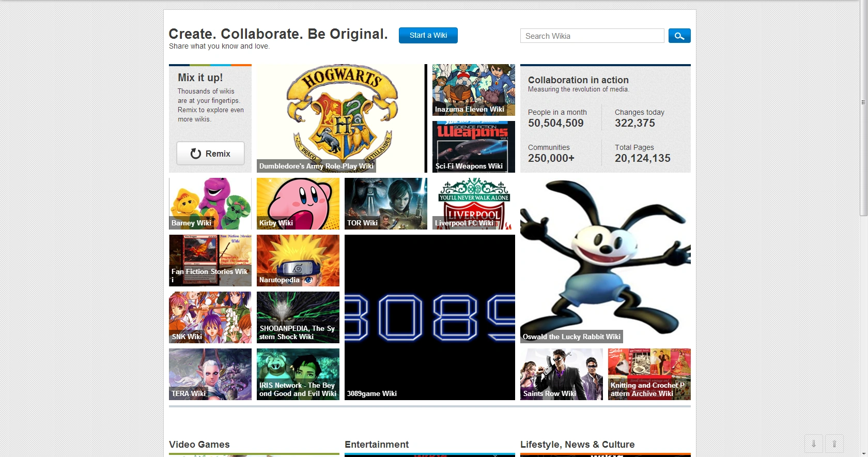The height and width of the screenshot is (457, 868).
Task: Open the Sci-Fi Weapons Wiki tile
Action: pyautogui.click(x=474, y=147)
